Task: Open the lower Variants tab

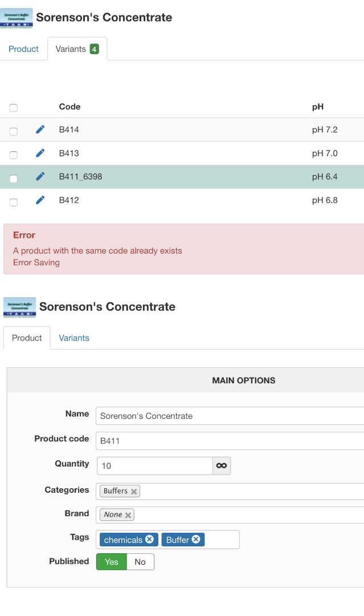Action: tap(74, 338)
